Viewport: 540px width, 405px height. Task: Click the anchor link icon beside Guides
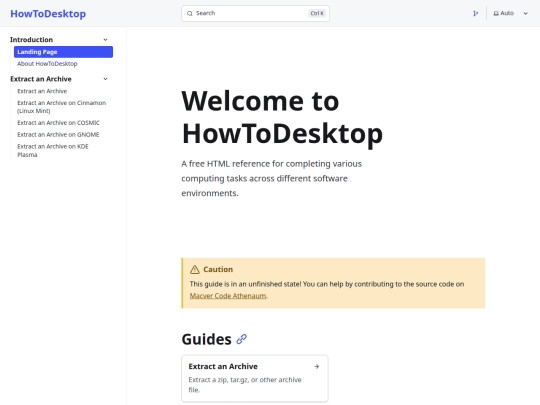click(x=241, y=339)
